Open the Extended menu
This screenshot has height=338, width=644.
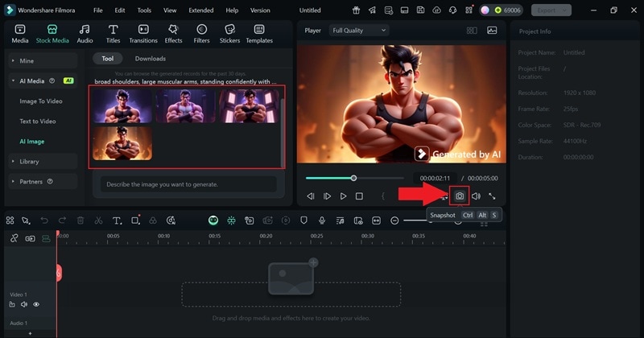pos(200,10)
